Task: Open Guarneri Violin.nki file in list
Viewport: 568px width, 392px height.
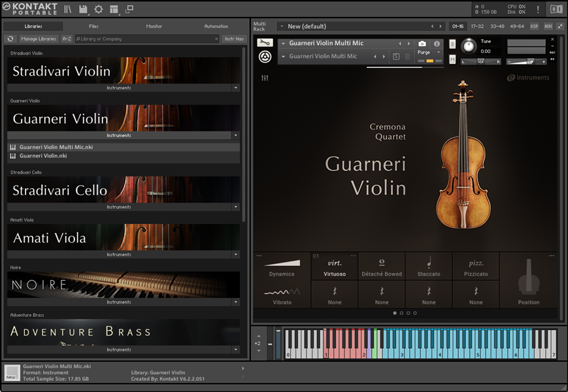Action: point(43,156)
